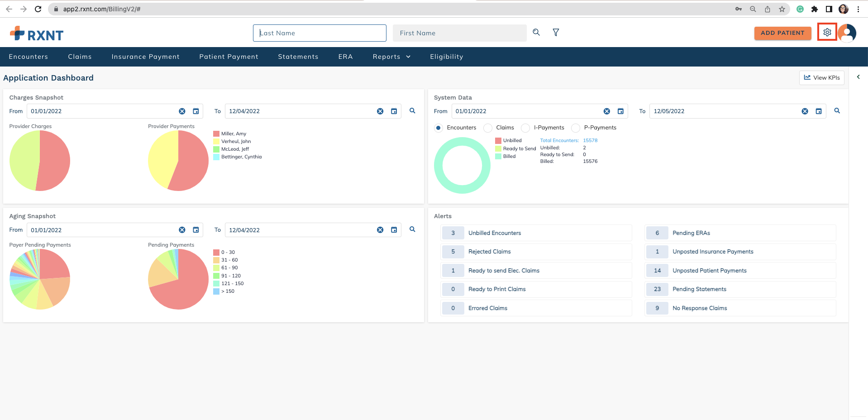The image size is (868, 420).
Task: Click the patient search magnifier icon
Action: (536, 32)
